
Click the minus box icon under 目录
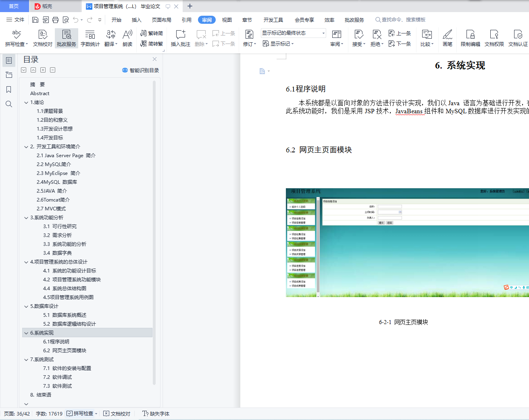53,70
